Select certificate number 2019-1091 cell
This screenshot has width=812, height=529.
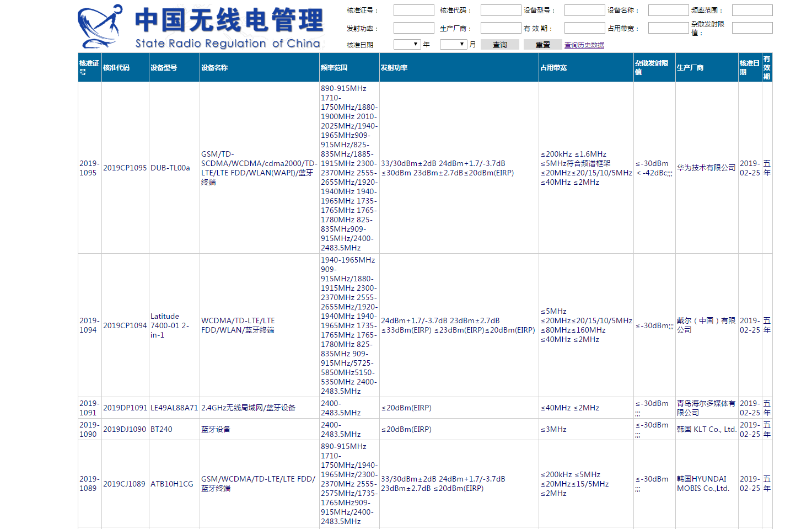pos(90,408)
